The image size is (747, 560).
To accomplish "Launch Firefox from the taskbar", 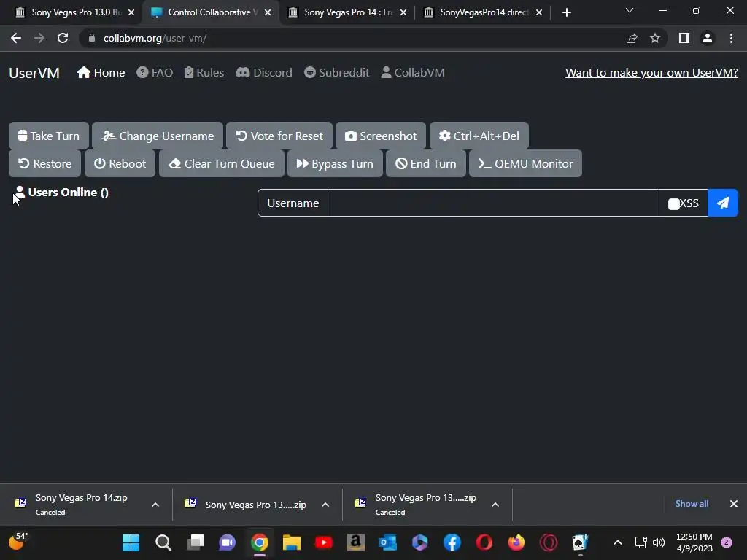I will pos(516,542).
